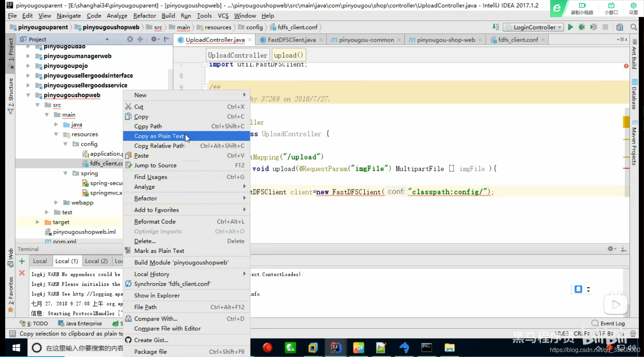The image size is (644, 357).
Task: Open the Windows Start menu
Action: [x=16, y=348]
